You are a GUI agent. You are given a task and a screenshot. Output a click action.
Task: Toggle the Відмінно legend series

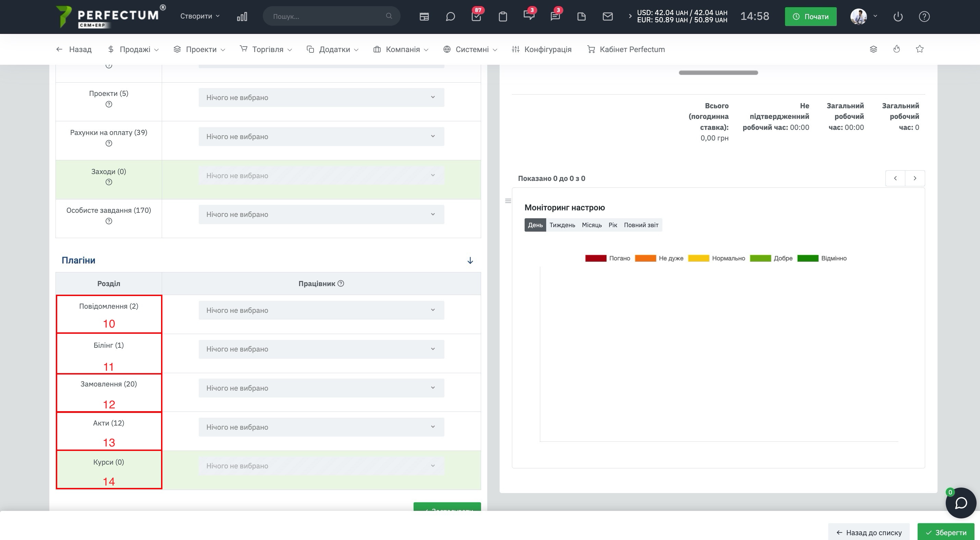pyautogui.click(x=822, y=258)
